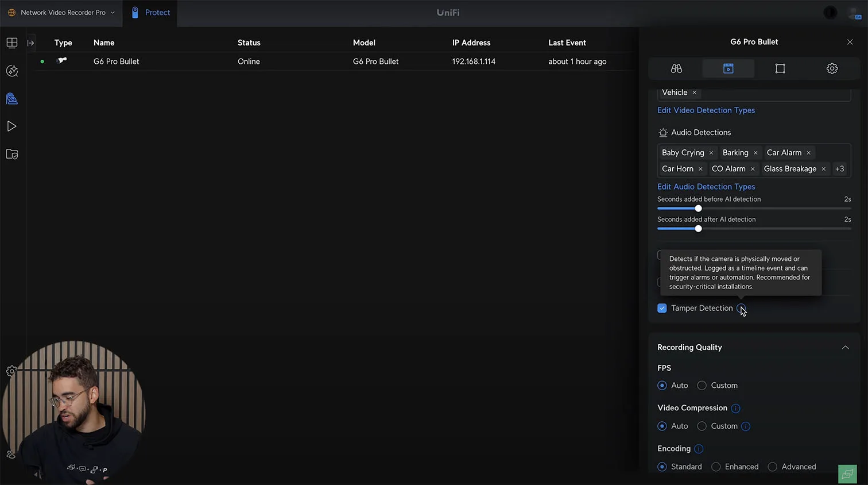Open the settings gear in left sidebar

[x=11, y=371]
